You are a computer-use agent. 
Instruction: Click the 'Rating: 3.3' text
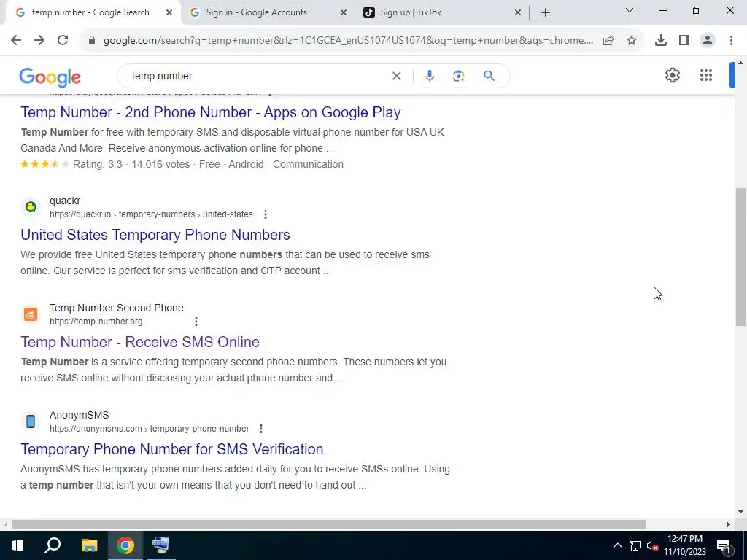pos(97,164)
